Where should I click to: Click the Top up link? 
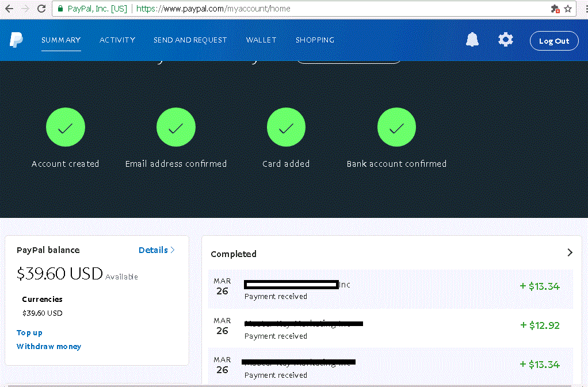tap(29, 333)
